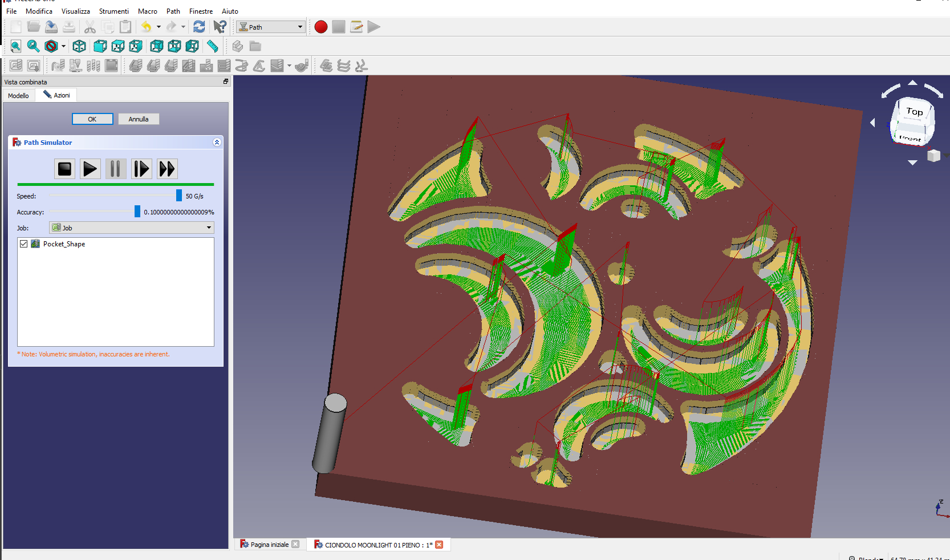Set the Bottom view cube icon
950x560 pixels.
(x=174, y=46)
